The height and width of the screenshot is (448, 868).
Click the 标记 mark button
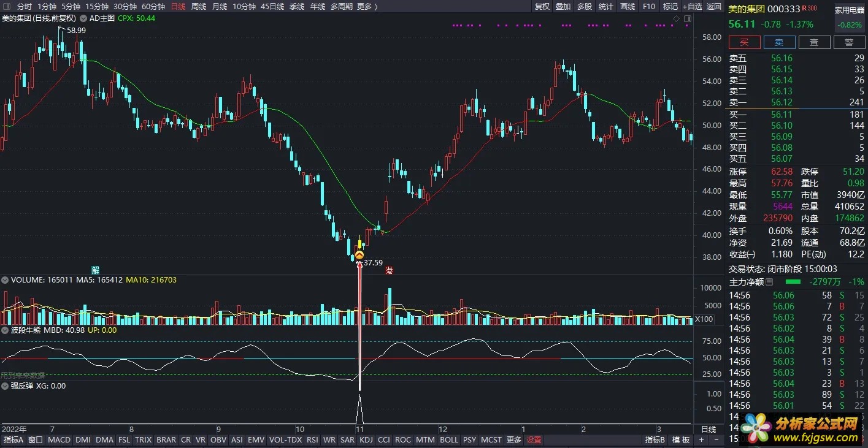click(x=670, y=6)
